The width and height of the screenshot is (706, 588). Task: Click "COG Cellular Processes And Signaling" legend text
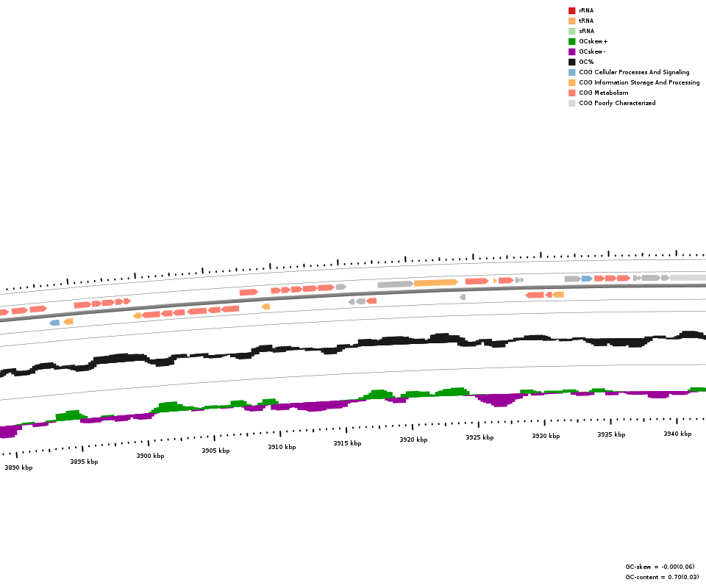click(x=634, y=73)
